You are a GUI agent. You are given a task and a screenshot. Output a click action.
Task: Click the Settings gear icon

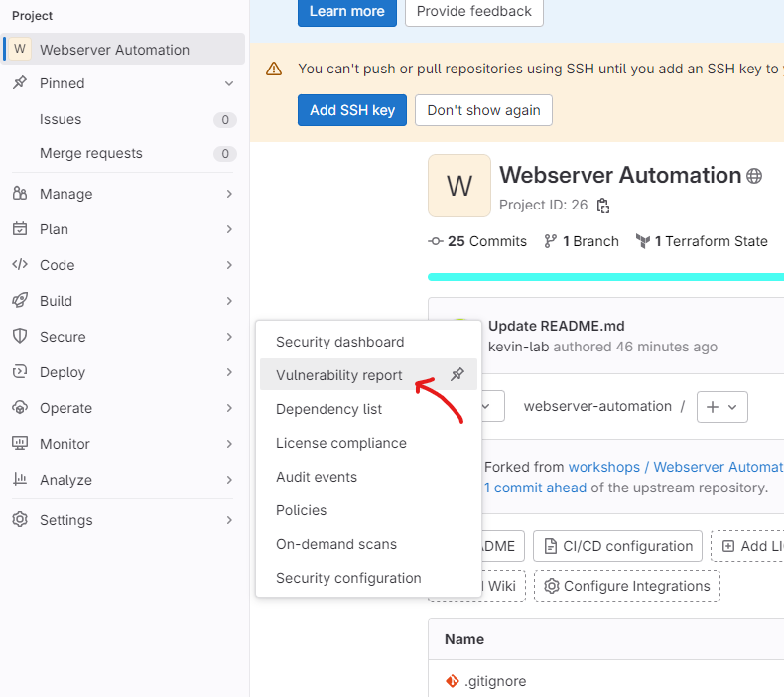[x=20, y=520]
